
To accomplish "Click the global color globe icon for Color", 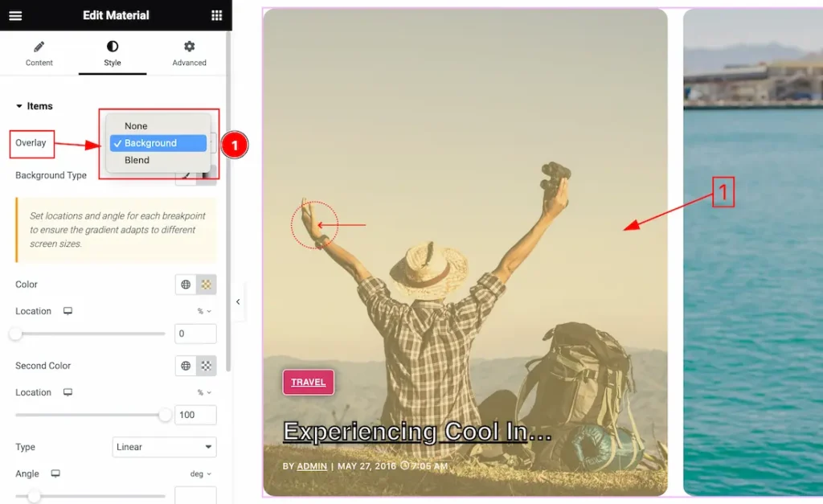I will 186,284.
